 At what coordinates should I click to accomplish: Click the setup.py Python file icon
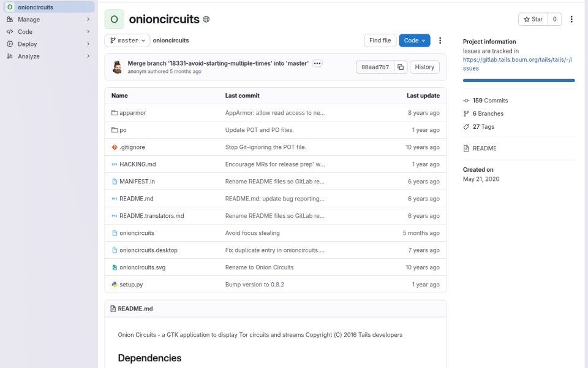coord(115,285)
